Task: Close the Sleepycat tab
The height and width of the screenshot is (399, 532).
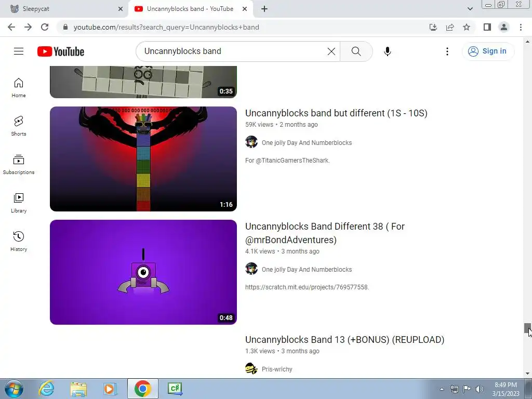Action: [121, 9]
